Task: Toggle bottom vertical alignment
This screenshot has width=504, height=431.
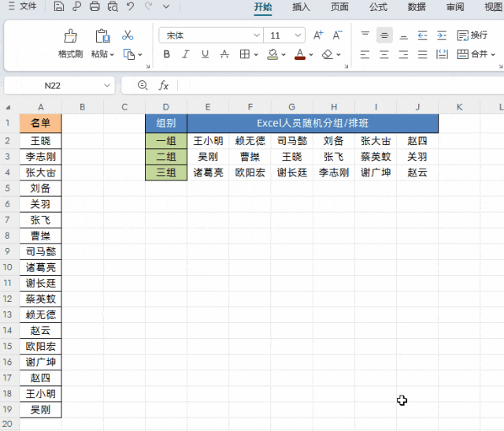Action: pos(404,35)
